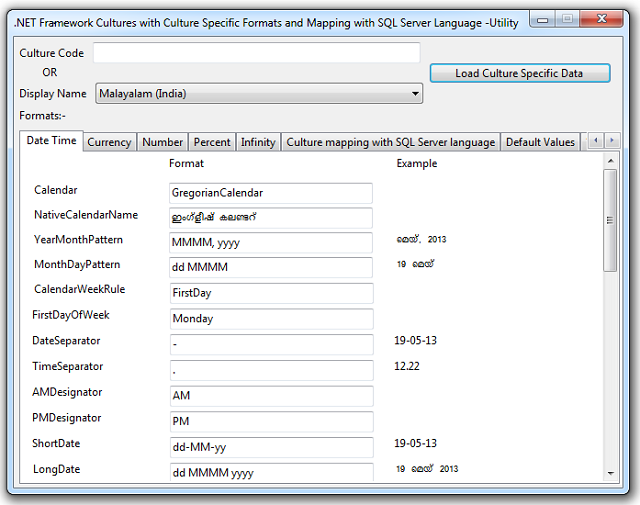Click the TimeSeparator example 12.22

tap(407, 366)
